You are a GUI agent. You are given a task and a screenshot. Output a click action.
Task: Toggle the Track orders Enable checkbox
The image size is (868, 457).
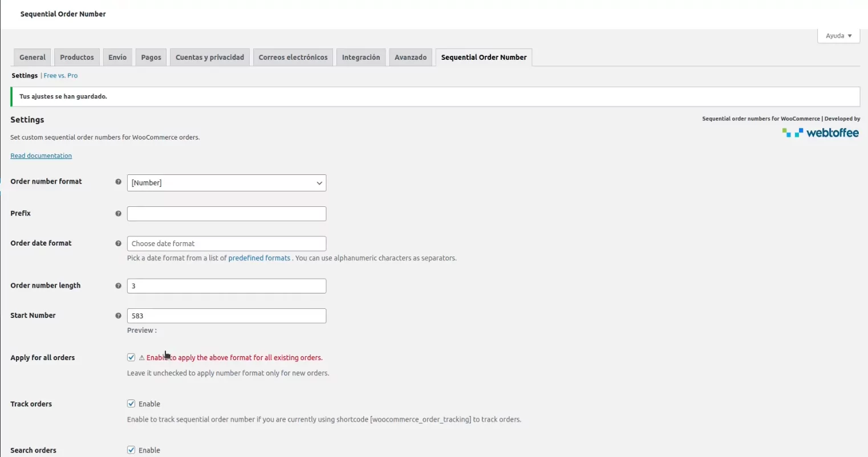(x=131, y=403)
